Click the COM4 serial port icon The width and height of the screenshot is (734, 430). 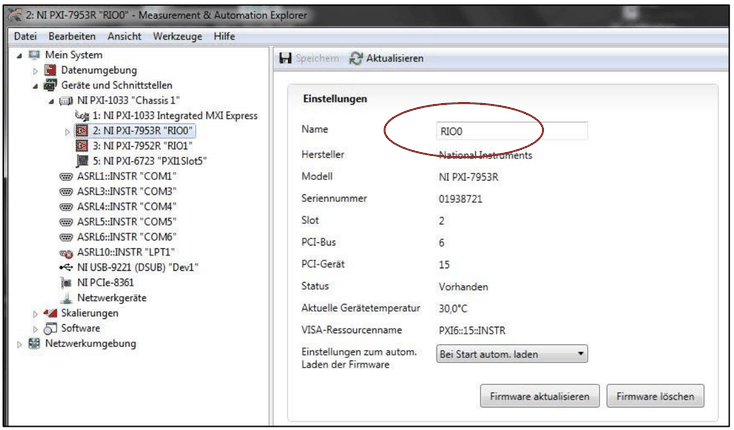pos(66,207)
